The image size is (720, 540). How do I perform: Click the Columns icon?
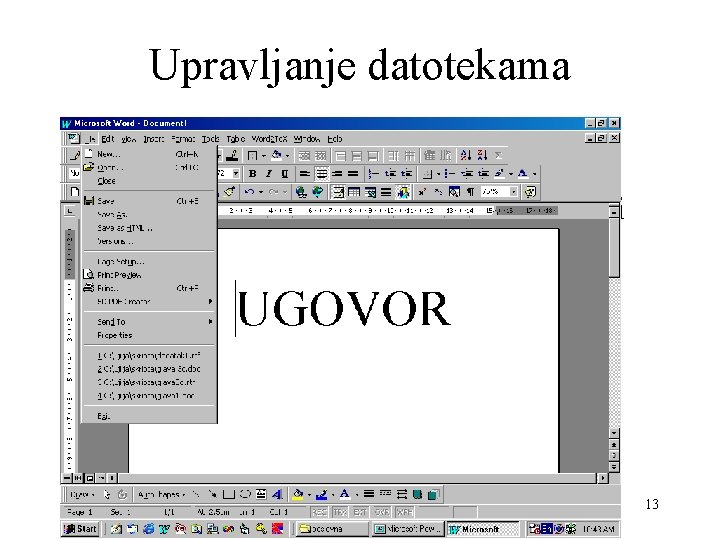[386, 192]
